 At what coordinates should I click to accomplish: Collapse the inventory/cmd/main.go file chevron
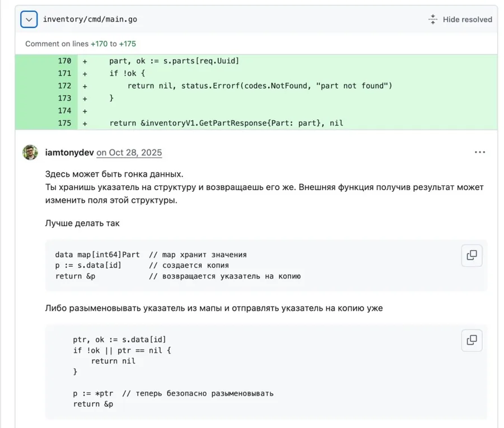pos(29,19)
